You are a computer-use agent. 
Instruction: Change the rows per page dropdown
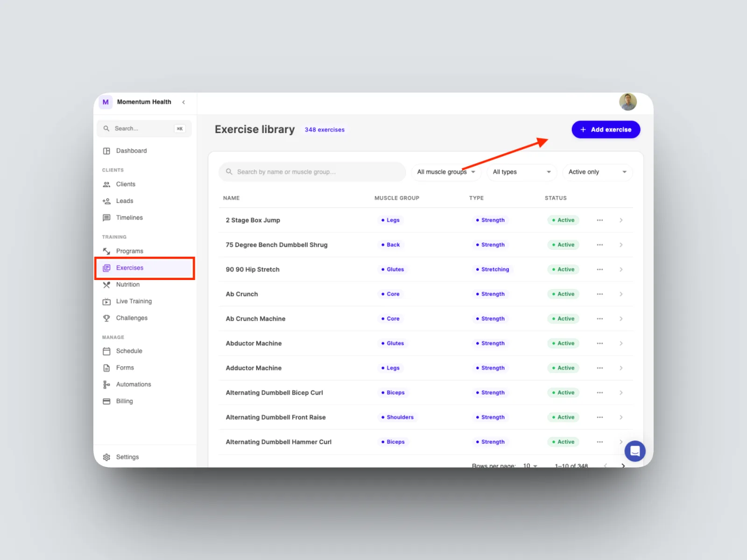[530, 466]
